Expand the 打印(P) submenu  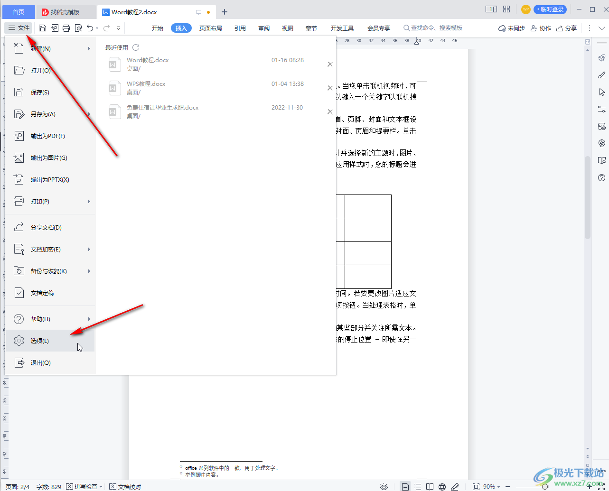51,201
